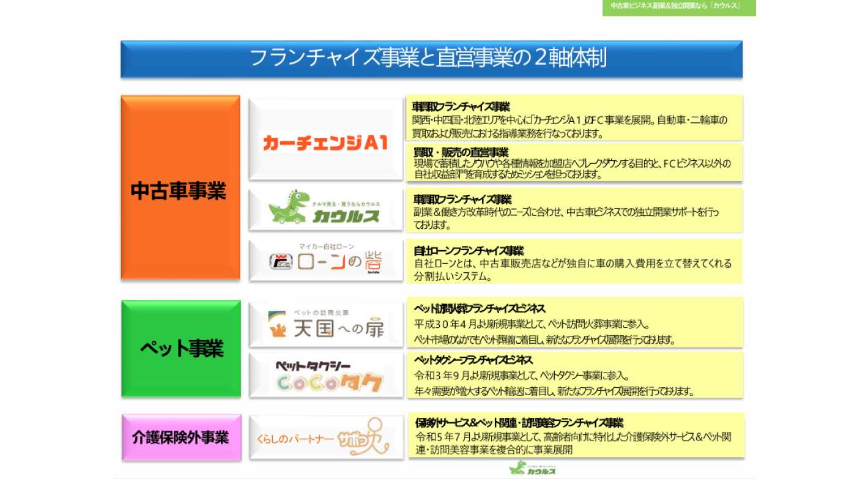The width and height of the screenshot is (868, 479).
Task: Click the 保険外サービス&ペット関連 description box
Action: [575, 436]
